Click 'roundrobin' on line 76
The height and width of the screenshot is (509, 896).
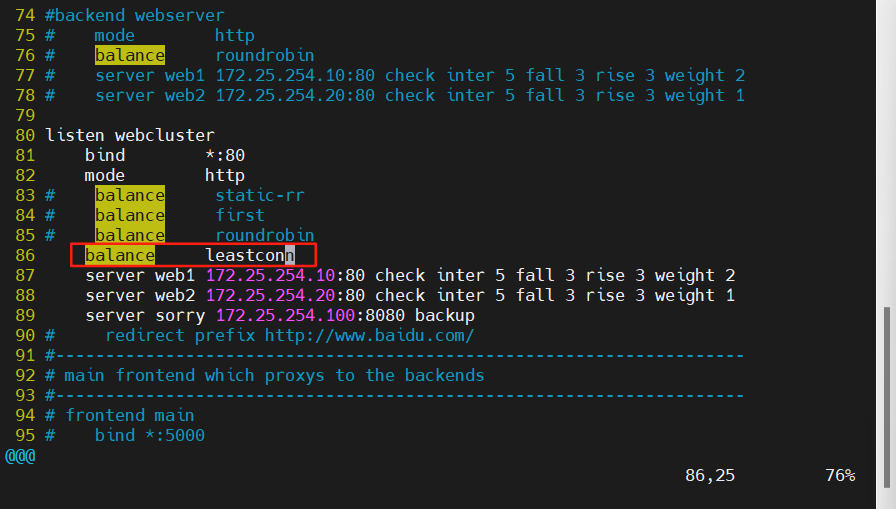click(265, 55)
